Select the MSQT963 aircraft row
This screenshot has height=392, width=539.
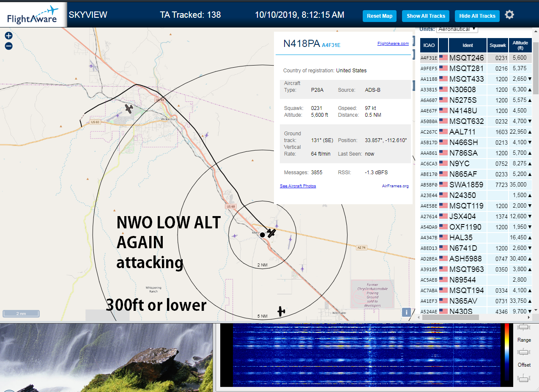[476, 269]
